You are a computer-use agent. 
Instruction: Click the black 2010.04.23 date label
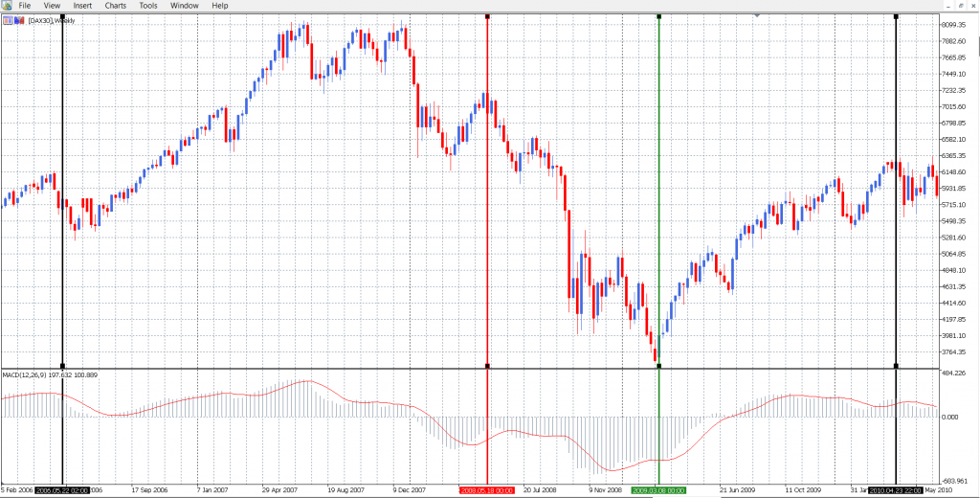pos(895,490)
